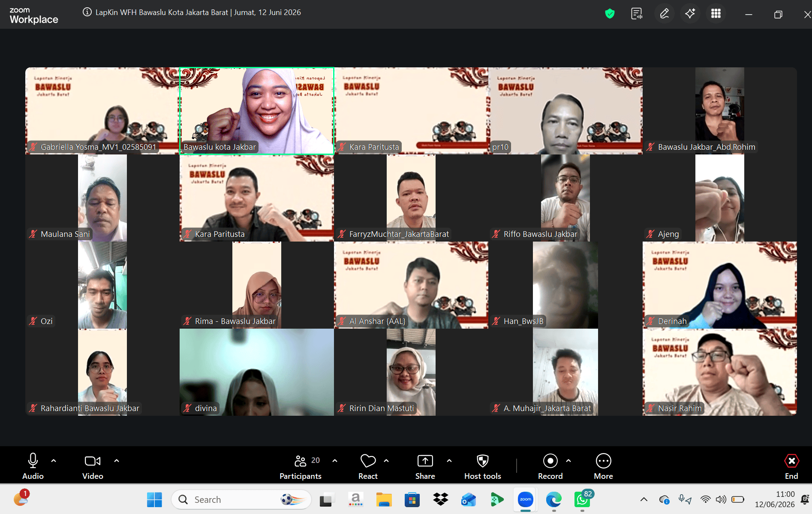This screenshot has width=812, height=514.
Task: Open WhatsApp with 82 unread messages
Action: pyautogui.click(x=582, y=500)
